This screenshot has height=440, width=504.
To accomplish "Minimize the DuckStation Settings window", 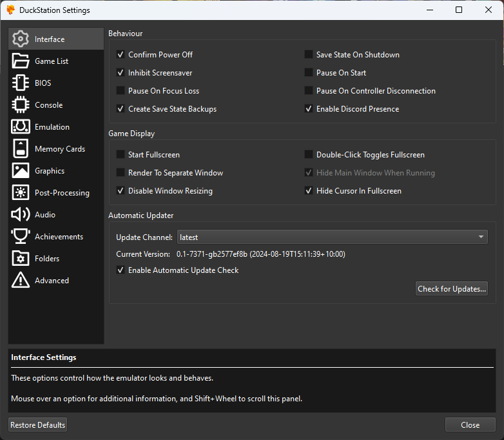I will [430, 10].
